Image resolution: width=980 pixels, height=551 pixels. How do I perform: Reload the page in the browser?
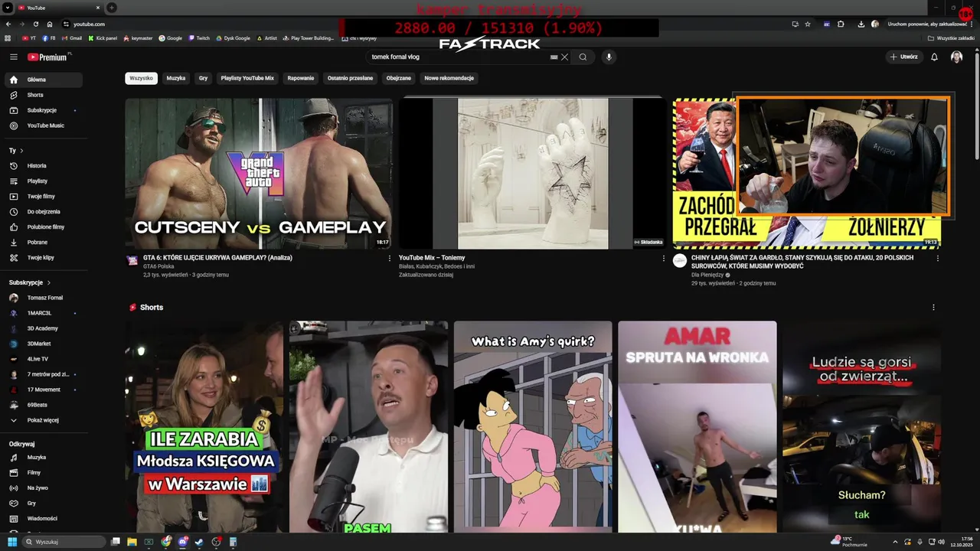click(36, 24)
